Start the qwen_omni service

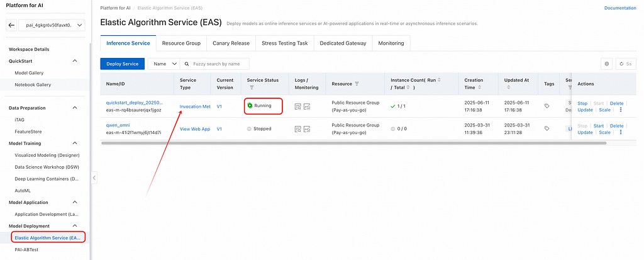point(599,126)
